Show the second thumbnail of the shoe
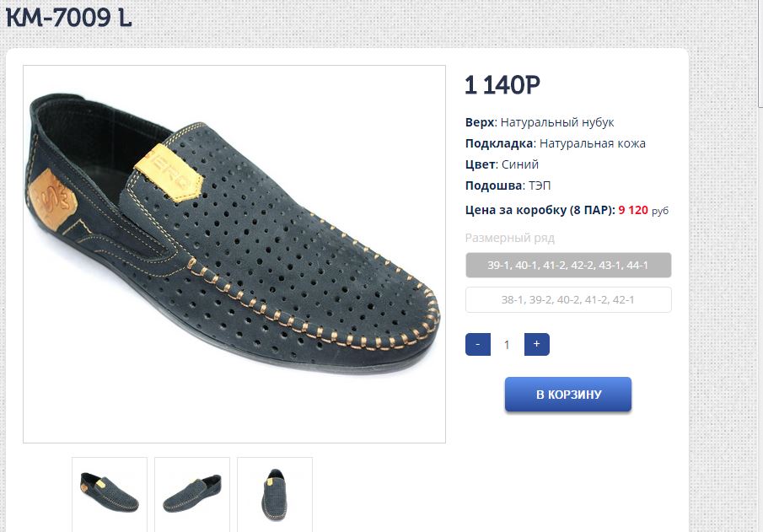 point(192,493)
